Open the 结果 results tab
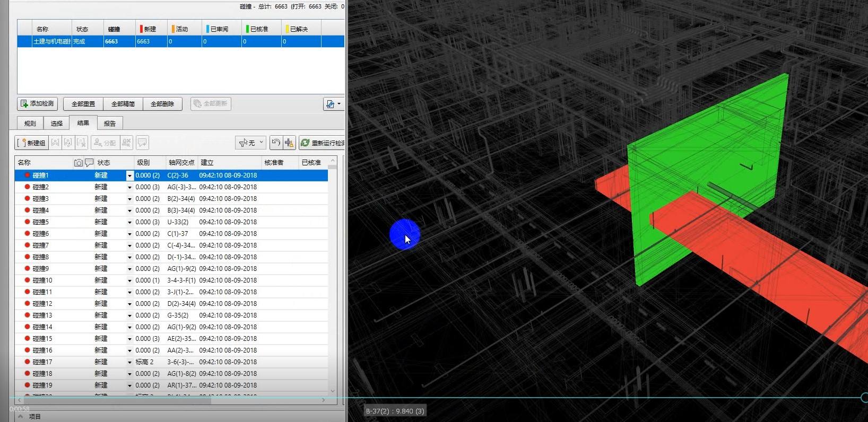This screenshot has width=868, height=422. [x=83, y=123]
